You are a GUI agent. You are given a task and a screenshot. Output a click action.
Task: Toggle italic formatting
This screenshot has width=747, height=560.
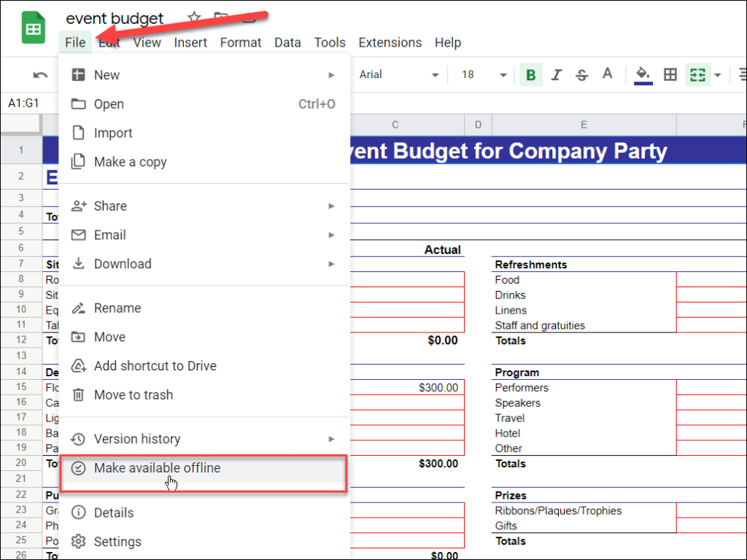[x=556, y=75]
